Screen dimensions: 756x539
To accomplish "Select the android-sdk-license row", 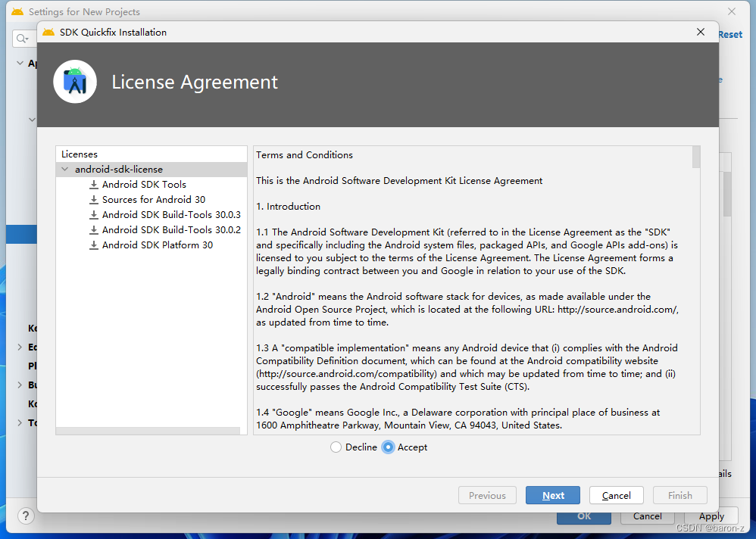I will pos(152,169).
